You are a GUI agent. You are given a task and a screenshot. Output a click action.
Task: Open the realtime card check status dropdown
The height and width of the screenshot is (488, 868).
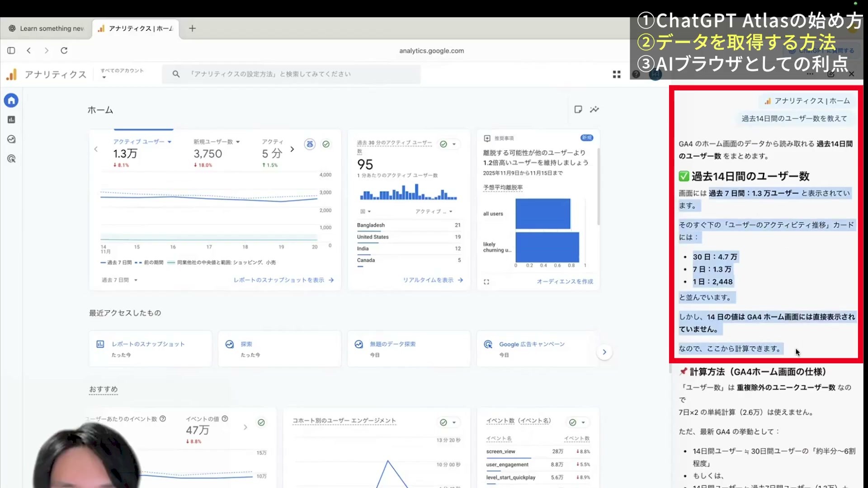(448, 144)
